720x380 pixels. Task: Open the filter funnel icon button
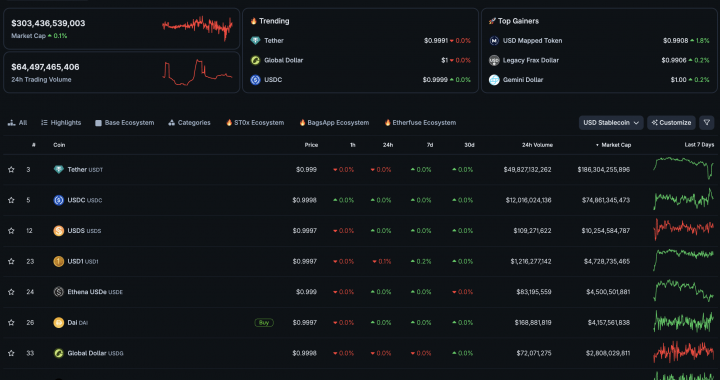click(707, 123)
